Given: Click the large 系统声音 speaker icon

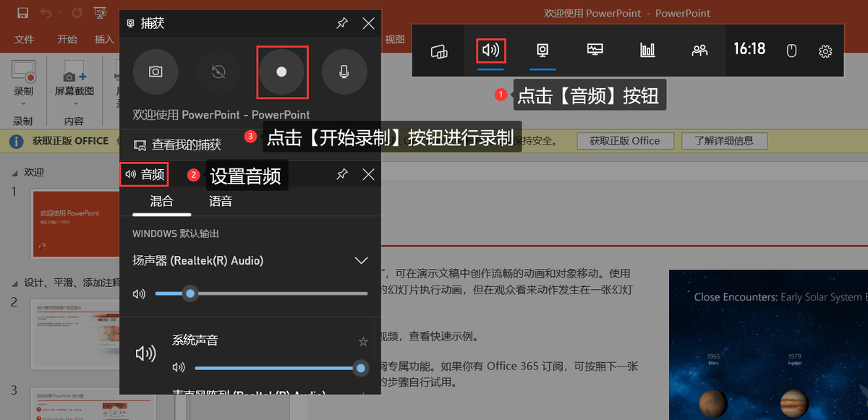Looking at the screenshot, I should (x=146, y=353).
